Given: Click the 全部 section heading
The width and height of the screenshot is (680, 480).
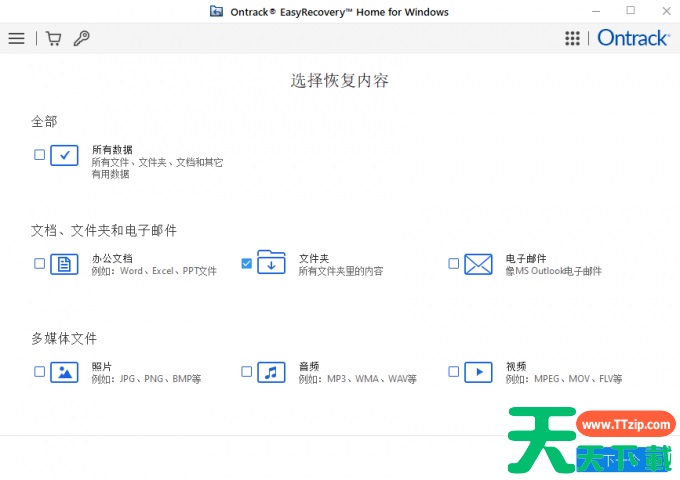Looking at the screenshot, I should pos(44,121).
